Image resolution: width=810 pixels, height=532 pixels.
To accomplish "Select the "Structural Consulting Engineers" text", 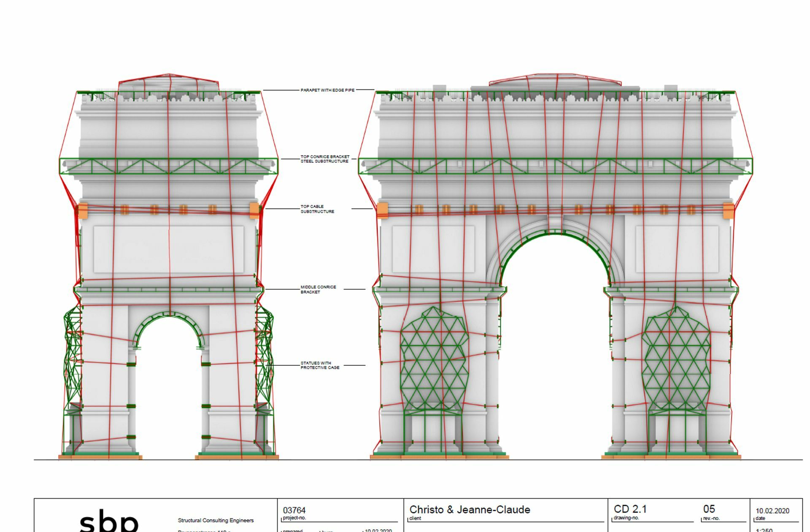I will pyautogui.click(x=216, y=521).
